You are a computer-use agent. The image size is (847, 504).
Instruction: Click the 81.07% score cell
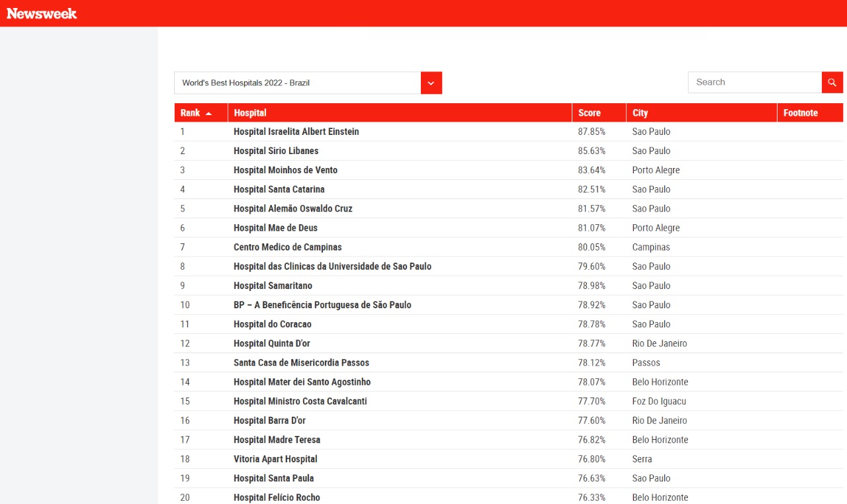point(592,228)
